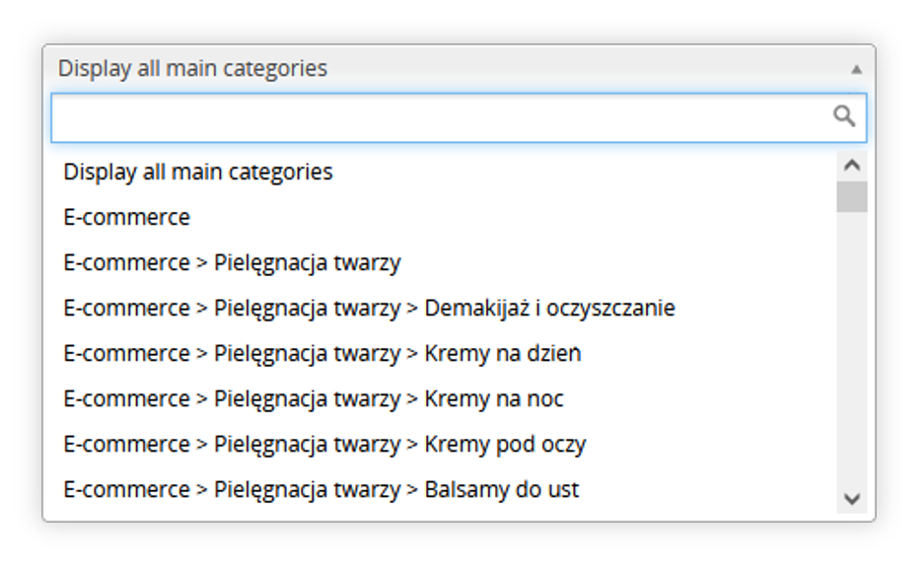Close the 'Display all main categories' dropdown header
Screen dimensions: 924x568
coord(459,68)
